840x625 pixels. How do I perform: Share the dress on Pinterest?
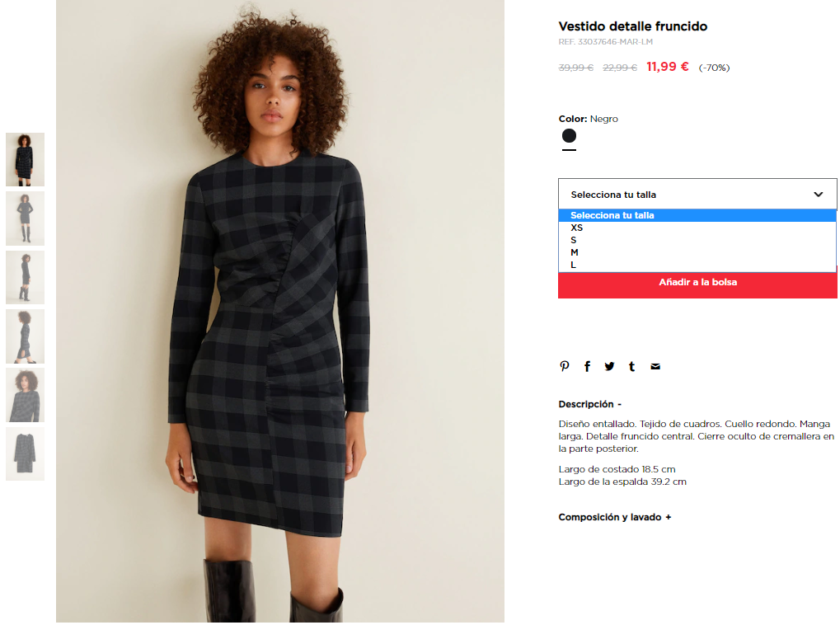[564, 366]
